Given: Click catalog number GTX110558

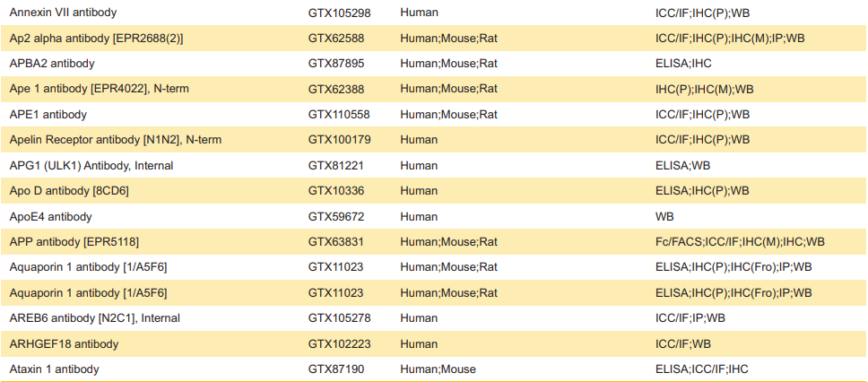Looking at the screenshot, I should point(339,115).
